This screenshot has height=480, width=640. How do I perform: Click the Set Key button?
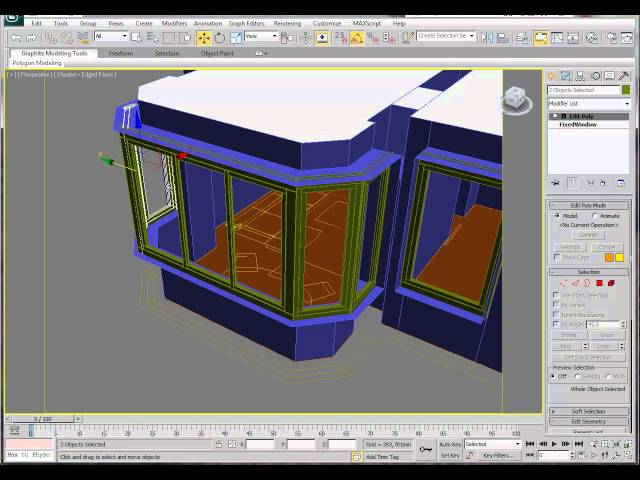point(450,455)
